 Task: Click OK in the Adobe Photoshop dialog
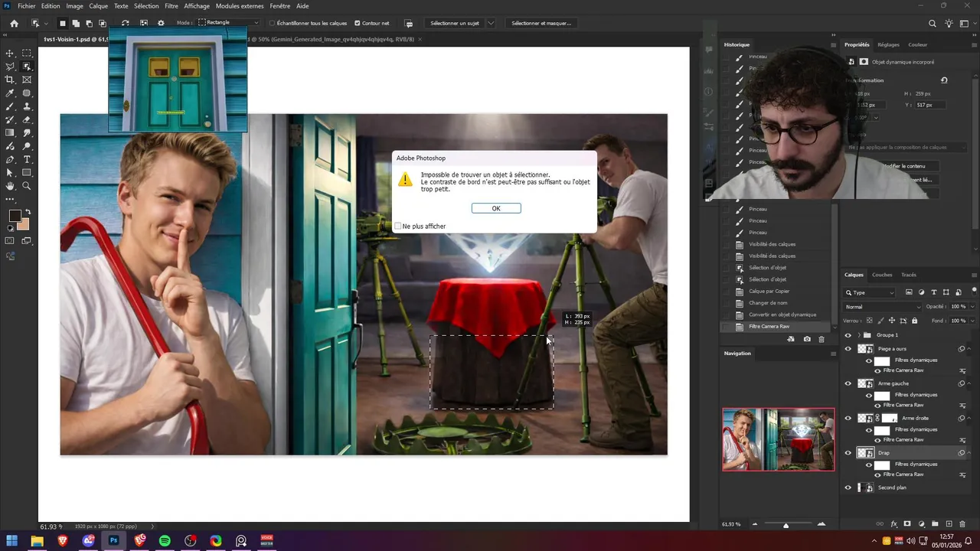point(496,208)
